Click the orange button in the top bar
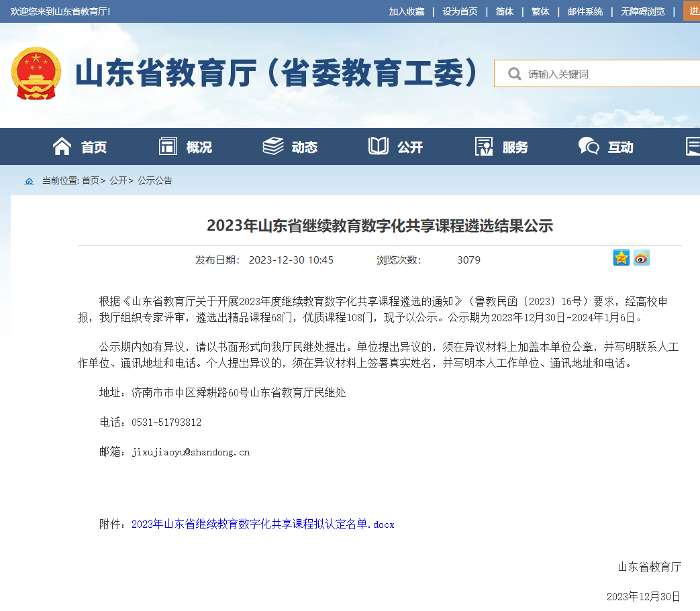Screen dimensions: 700x611 click(x=691, y=11)
